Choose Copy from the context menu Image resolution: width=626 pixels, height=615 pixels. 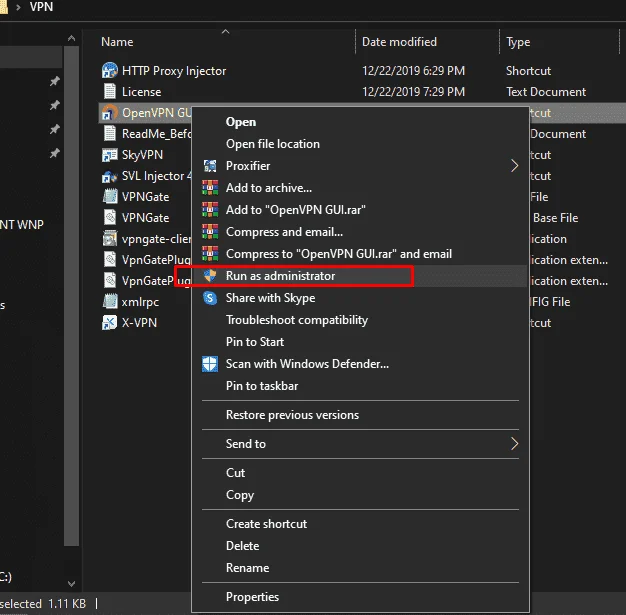click(240, 495)
